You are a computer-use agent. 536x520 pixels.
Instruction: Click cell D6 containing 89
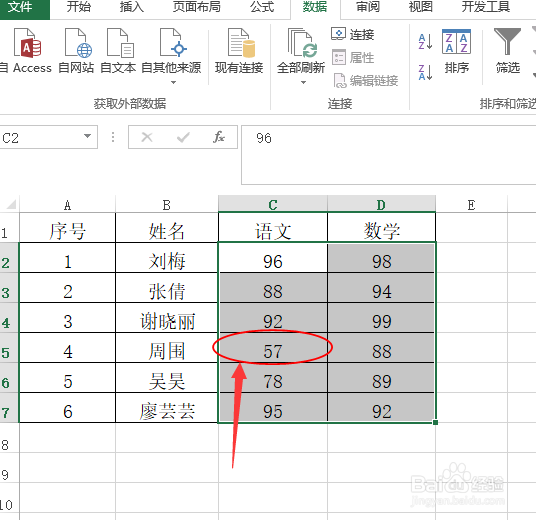coord(381,378)
